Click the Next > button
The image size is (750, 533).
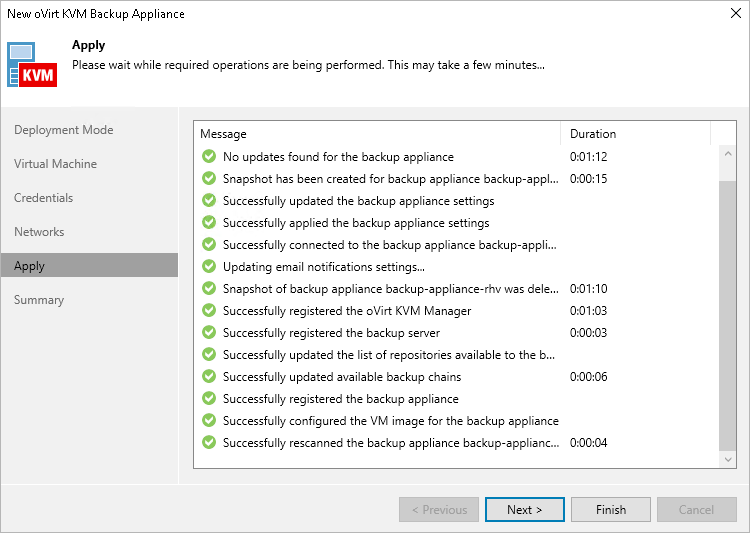[525, 510]
